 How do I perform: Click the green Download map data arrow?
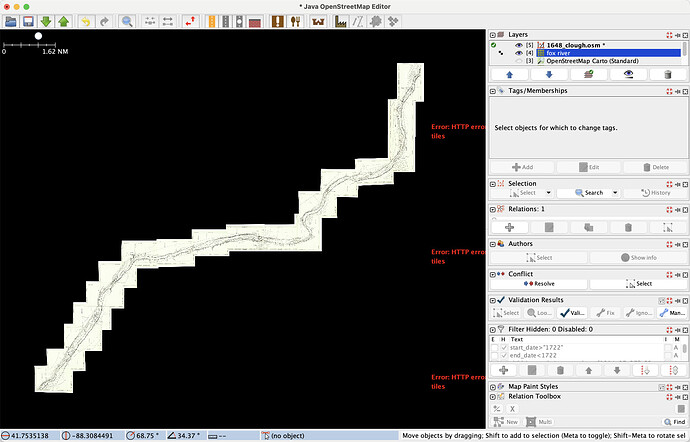(46, 21)
